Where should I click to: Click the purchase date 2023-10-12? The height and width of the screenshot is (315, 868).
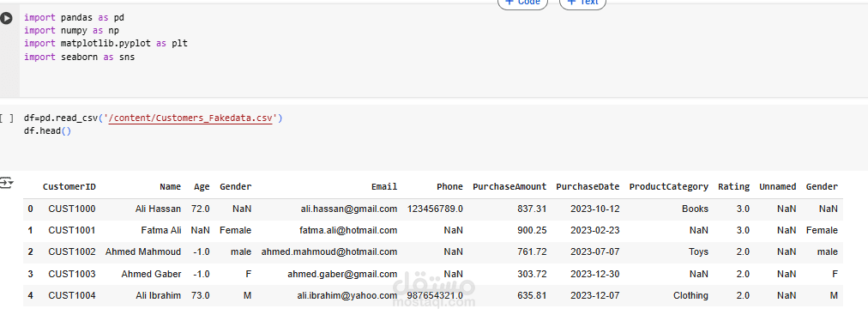click(595, 209)
